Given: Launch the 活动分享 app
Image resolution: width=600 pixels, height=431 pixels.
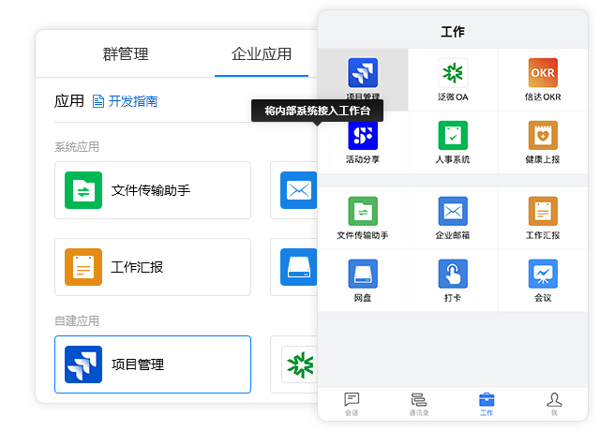Looking at the screenshot, I should (362, 136).
